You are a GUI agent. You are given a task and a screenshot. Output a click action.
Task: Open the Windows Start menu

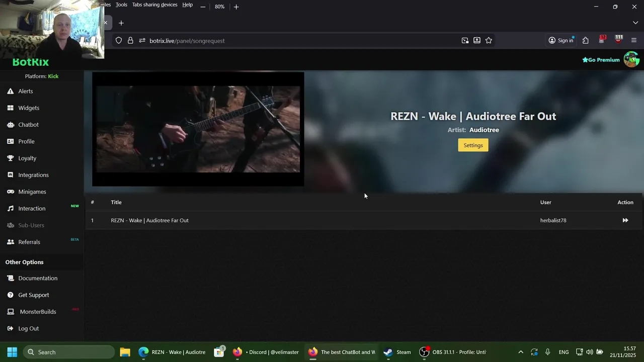tap(12, 352)
